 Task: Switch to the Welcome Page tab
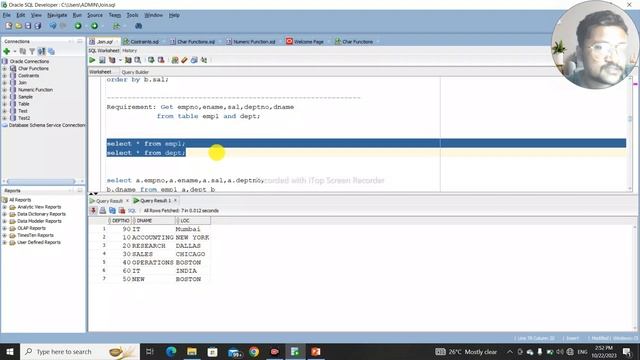click(x=308, y=42)
